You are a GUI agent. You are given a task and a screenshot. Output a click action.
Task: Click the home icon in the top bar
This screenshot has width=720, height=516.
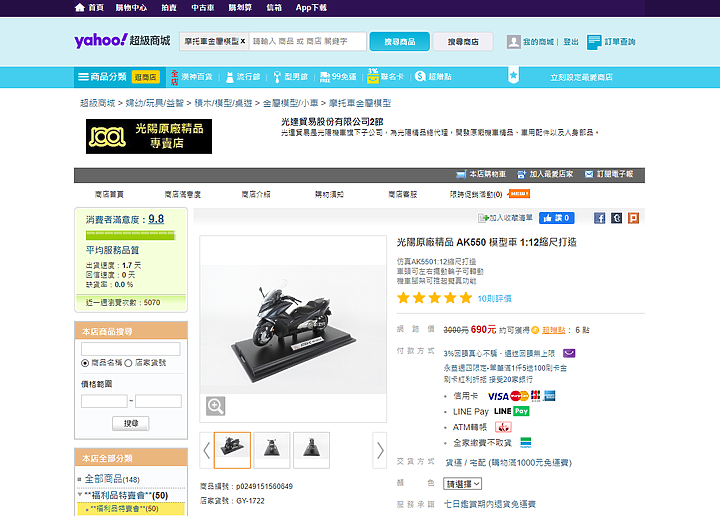[79, 7]
